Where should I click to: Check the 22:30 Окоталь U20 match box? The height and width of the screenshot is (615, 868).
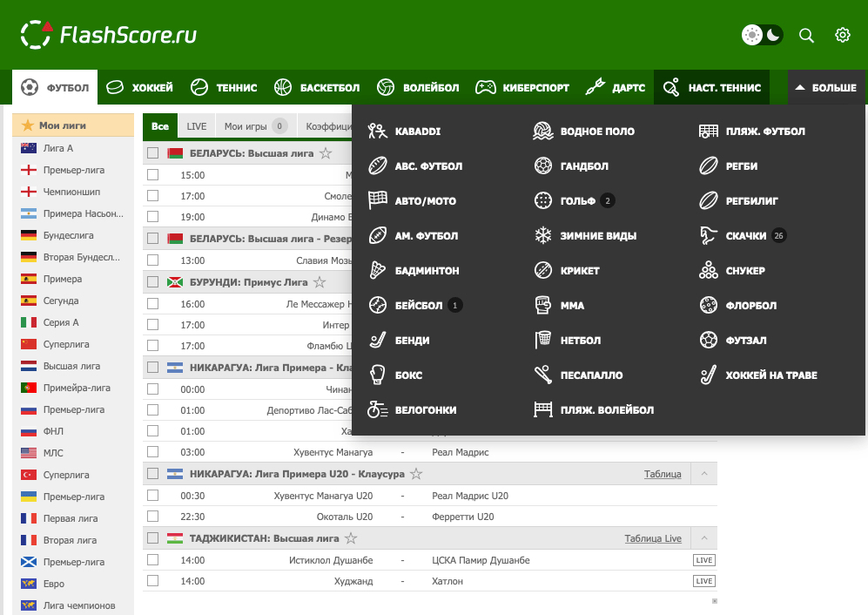(x=153, y=517)
